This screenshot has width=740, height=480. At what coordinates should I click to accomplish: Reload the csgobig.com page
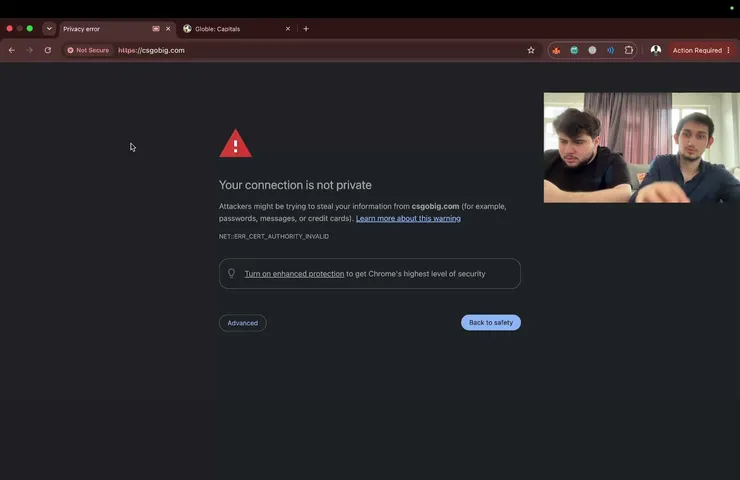[48, 50]
